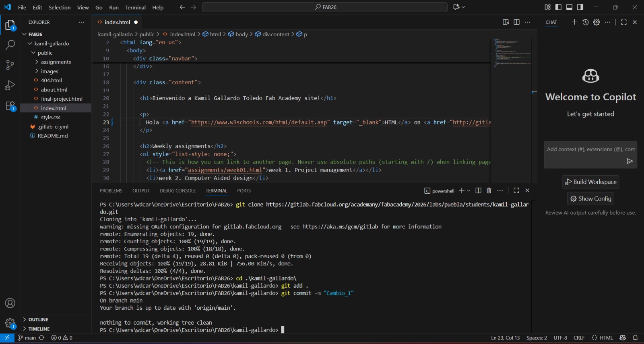Change indentation Spaces: 2 setting
This screenshot has width=644, height=344.
[x=537, y=338]
